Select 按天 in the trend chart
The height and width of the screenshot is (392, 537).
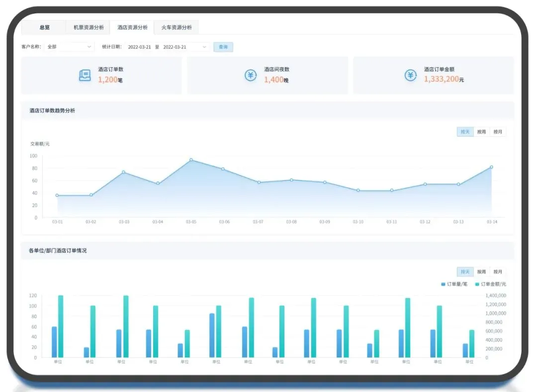tap(465, 132)
